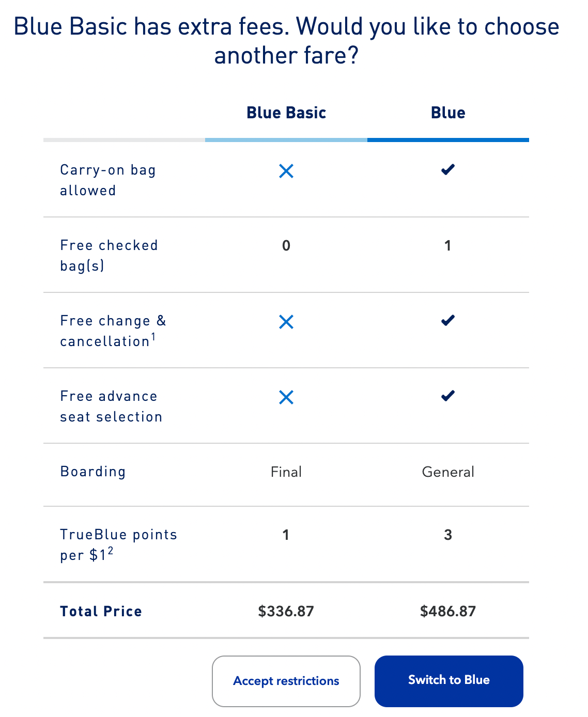Click the Free checked bag(s) row label
Viewport: 588px width, 717px height.
pyautogui.click(x=109, y=255)
